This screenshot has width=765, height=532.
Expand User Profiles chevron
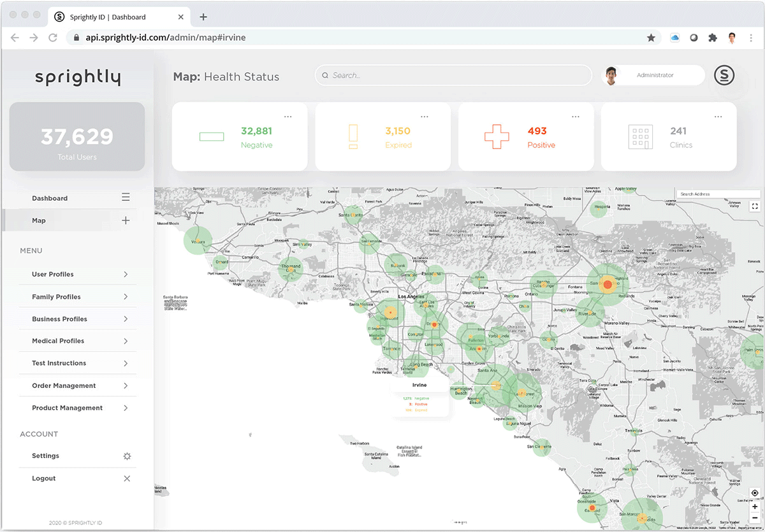point(126,275)
